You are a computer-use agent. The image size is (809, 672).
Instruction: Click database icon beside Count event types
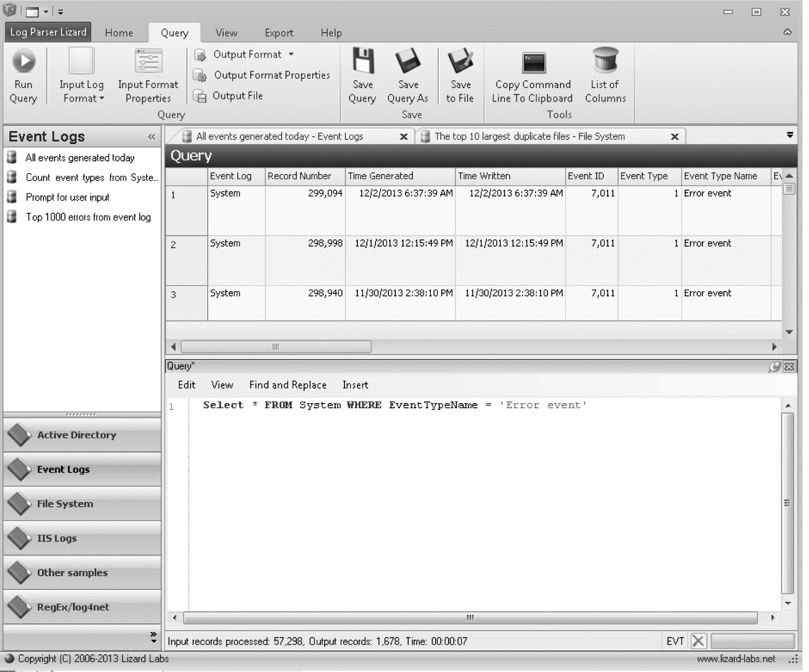(12, 177)
